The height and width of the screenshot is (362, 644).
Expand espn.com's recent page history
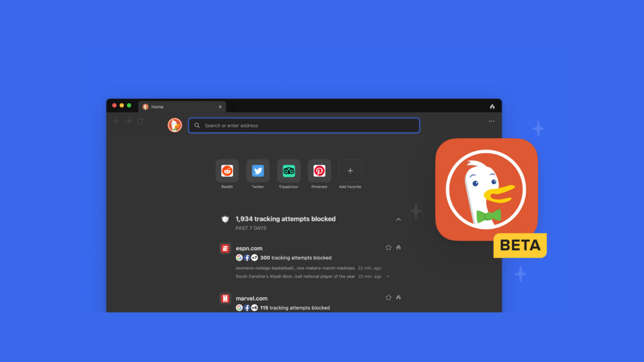pos(387,276)
